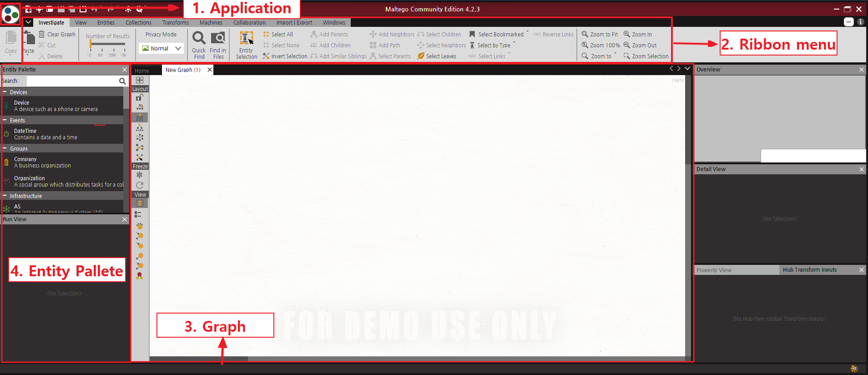Click the Select Bookmarked icon
Screen dimensions: 868x375
pos(472,34)
